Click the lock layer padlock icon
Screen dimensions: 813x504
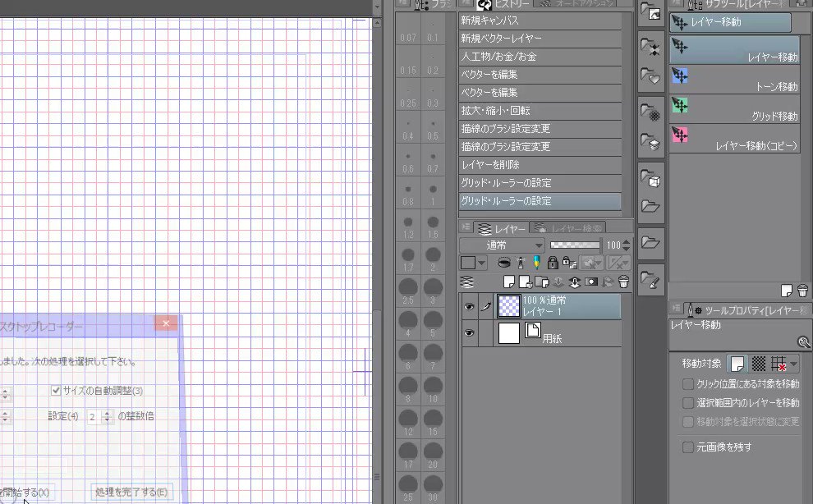(x=553, y=263)
